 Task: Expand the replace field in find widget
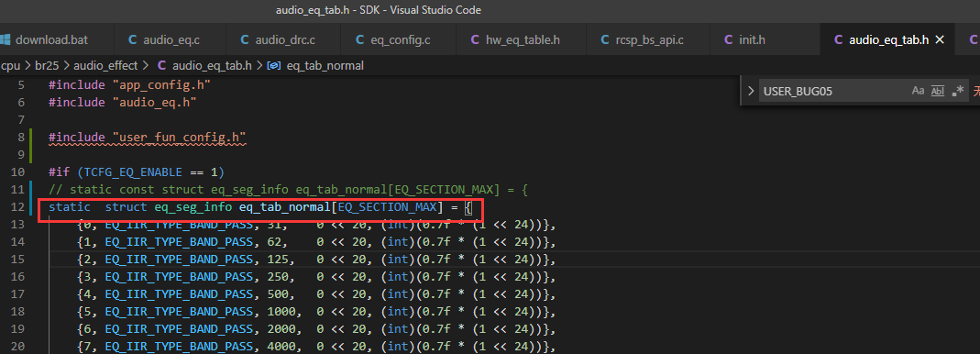751,92
